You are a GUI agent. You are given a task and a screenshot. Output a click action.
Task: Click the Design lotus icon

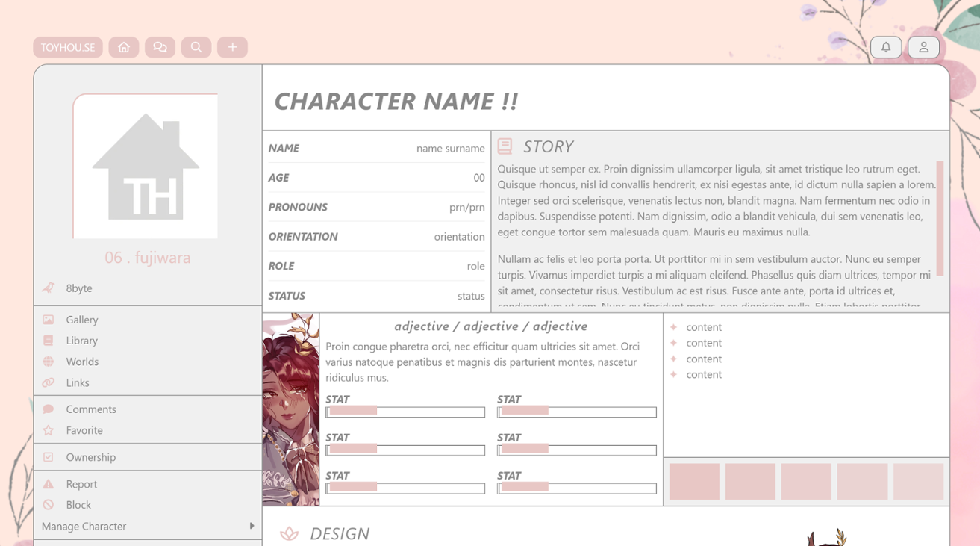click(x=289, y=533)
